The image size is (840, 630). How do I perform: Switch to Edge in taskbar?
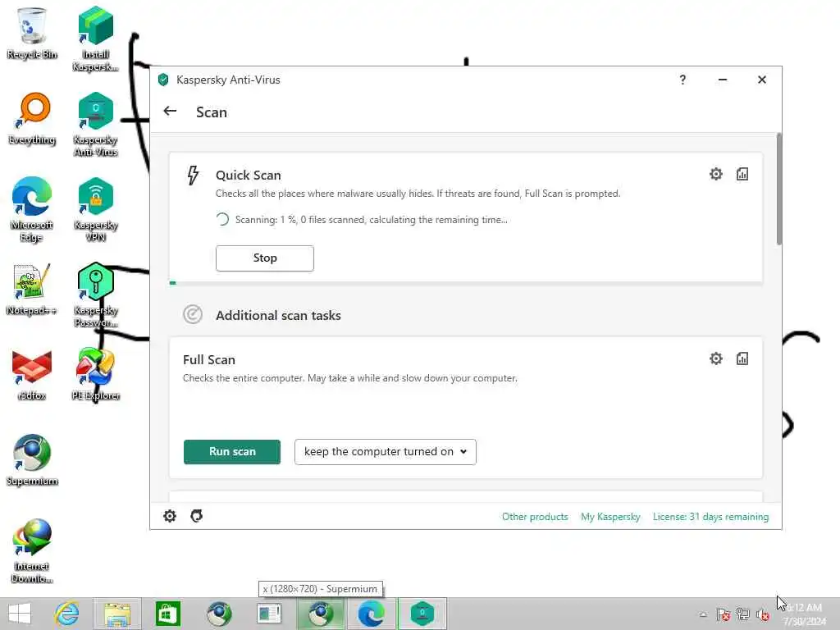coord(372,614)
